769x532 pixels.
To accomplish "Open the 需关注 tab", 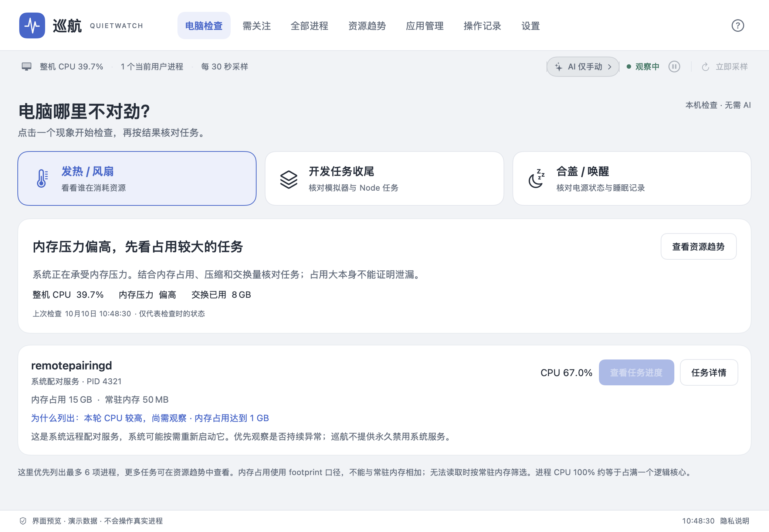I will pos(257,26).
